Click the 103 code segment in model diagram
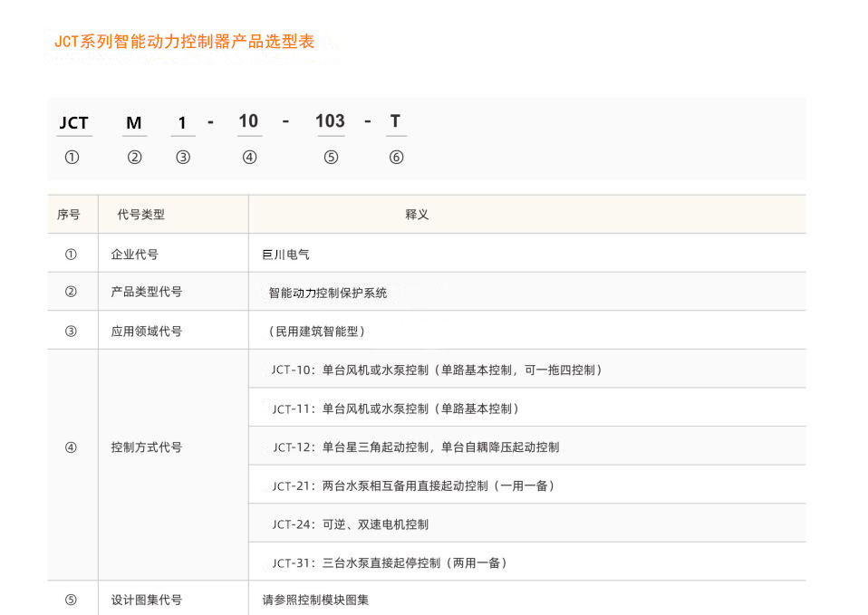 tap(330, 121)
